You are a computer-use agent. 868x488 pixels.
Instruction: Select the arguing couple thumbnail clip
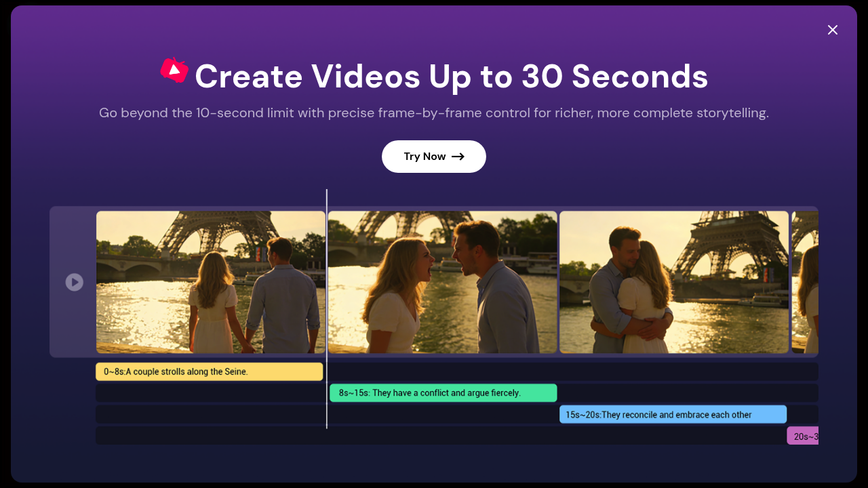click(442, 282)
